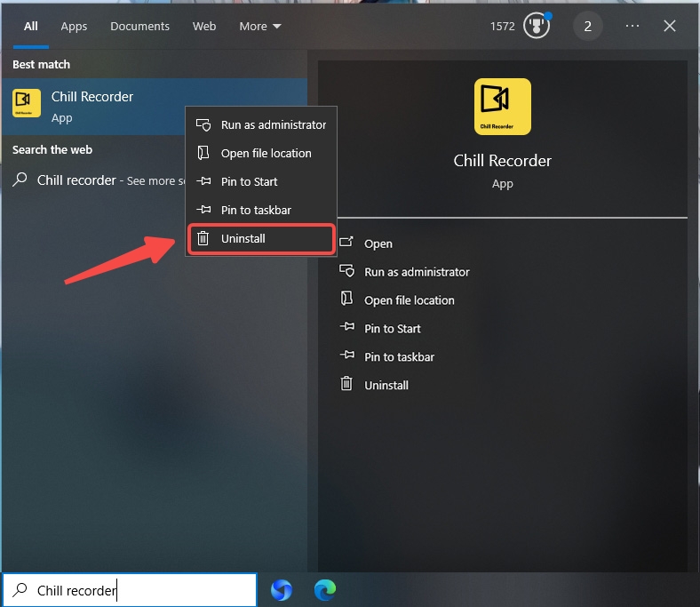
Task: Click Uninstall in the context menu
Action: 260,238
